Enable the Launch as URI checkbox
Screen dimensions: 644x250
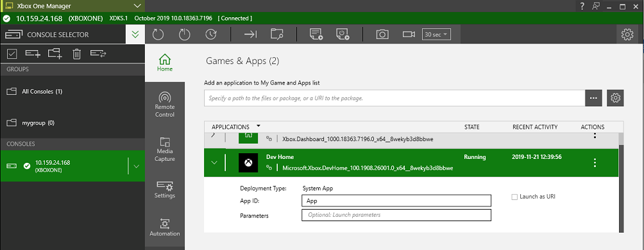click(514, 197)
